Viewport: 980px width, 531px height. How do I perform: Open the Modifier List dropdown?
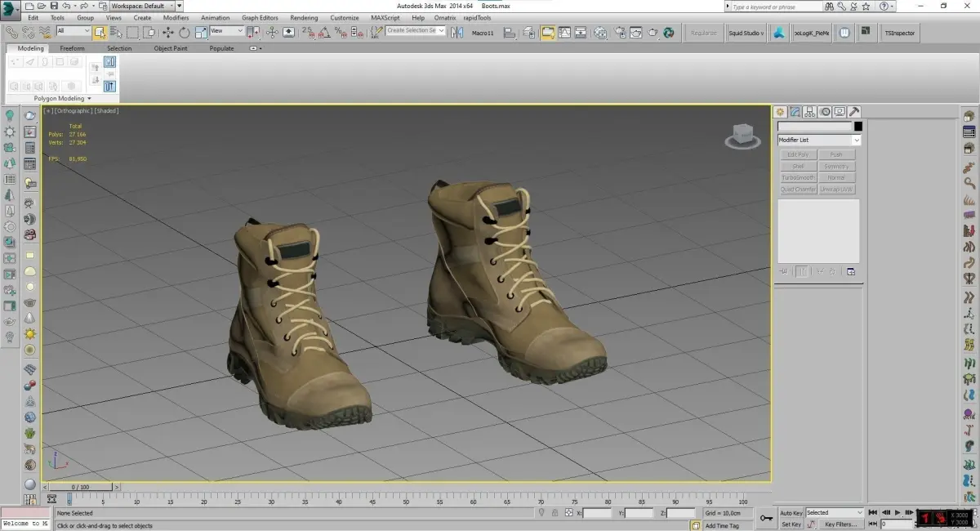(818, 141)
